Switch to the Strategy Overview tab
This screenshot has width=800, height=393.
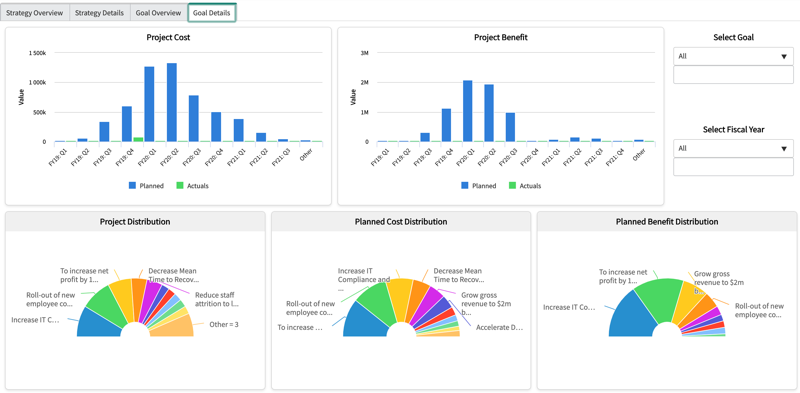[35, 13]
